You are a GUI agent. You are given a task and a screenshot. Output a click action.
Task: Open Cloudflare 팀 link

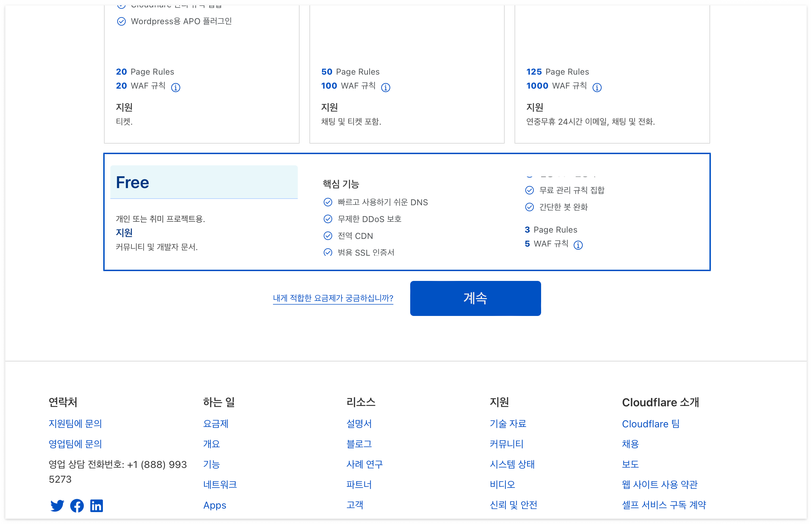point(651,424)
